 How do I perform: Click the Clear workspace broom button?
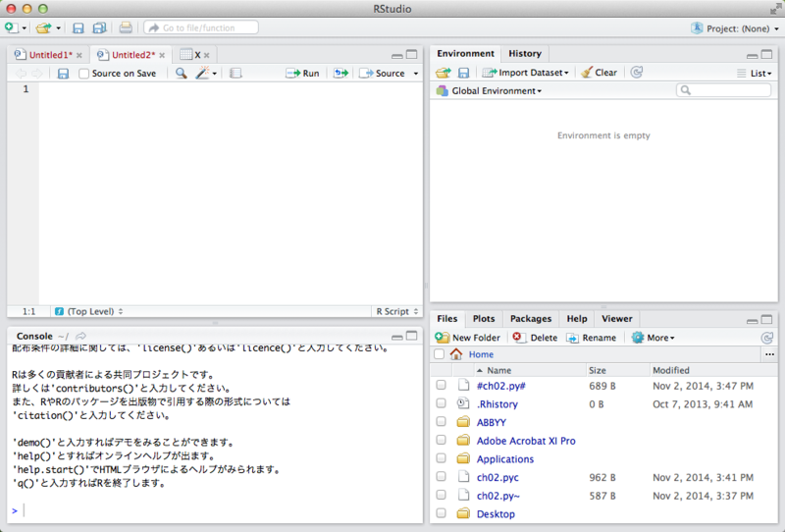click(600, 73)
